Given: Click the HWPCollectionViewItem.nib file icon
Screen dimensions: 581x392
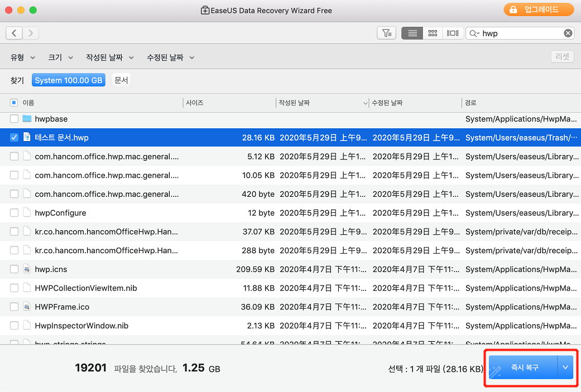Looking at the screenshot, I should (27, 288).
